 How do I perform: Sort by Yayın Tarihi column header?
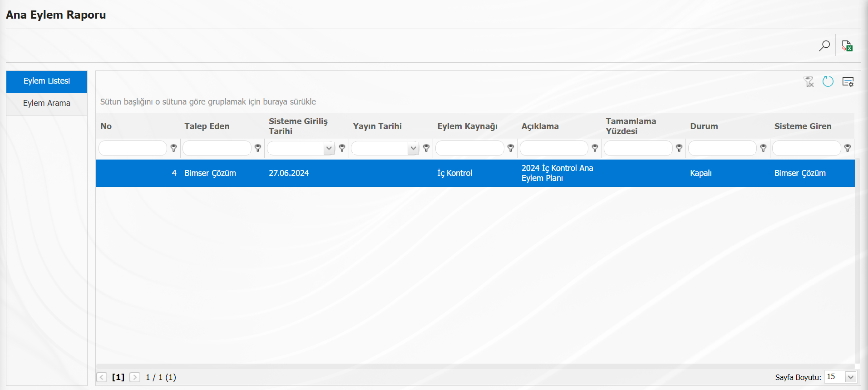click(x=377, y=126)
